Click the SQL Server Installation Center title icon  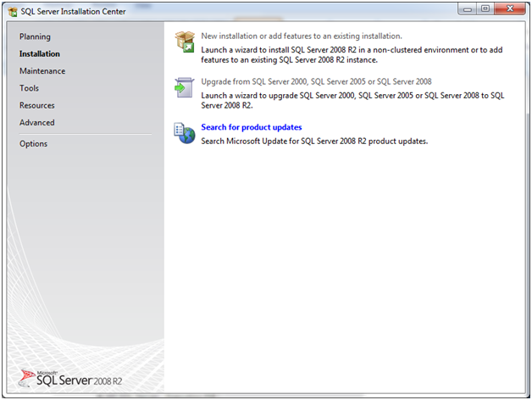[x=13, y=12]
